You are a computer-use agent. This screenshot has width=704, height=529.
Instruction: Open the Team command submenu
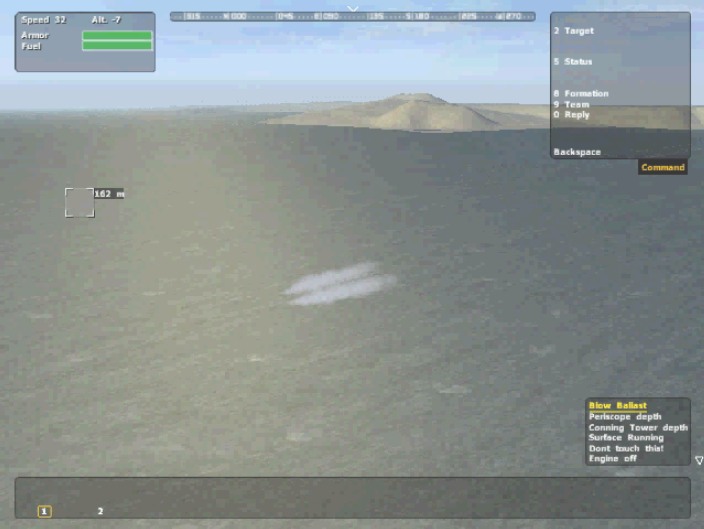571,105
